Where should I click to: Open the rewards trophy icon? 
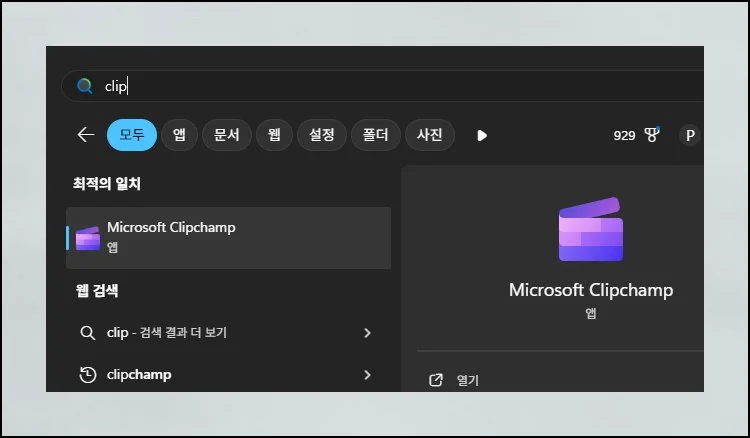652,134
